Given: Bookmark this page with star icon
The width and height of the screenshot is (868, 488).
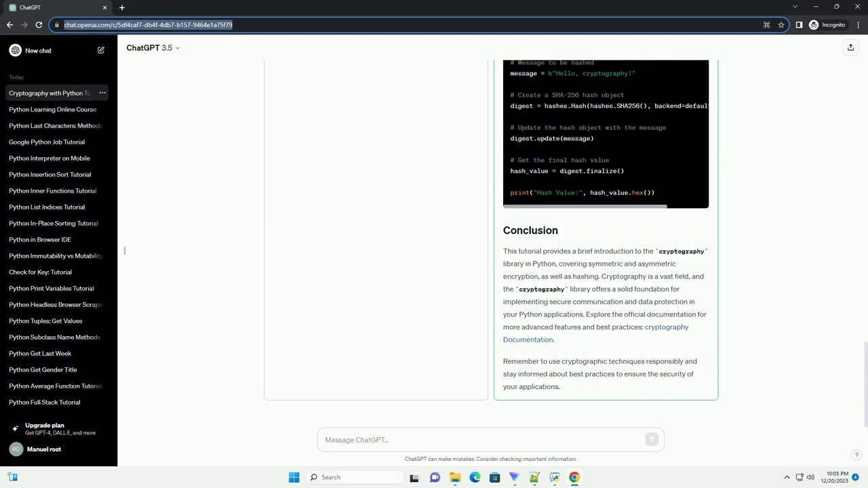Looking at the screenshot, I should [781, 25].
